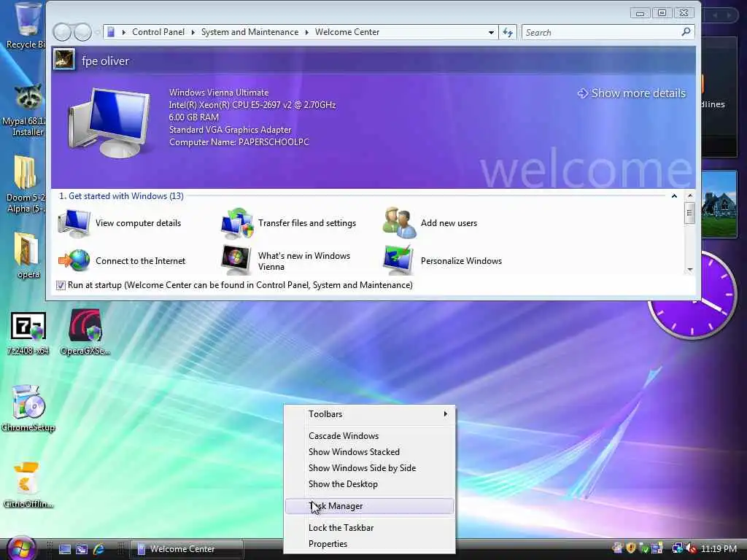Click Transfer files and settings icon

pyautogui.click(x=237, y=223)
